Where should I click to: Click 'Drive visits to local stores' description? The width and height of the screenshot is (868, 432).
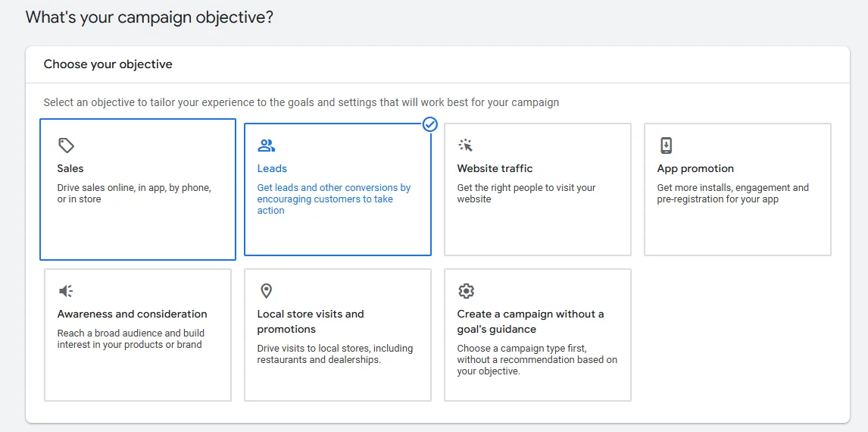click(x=335, y=354)
